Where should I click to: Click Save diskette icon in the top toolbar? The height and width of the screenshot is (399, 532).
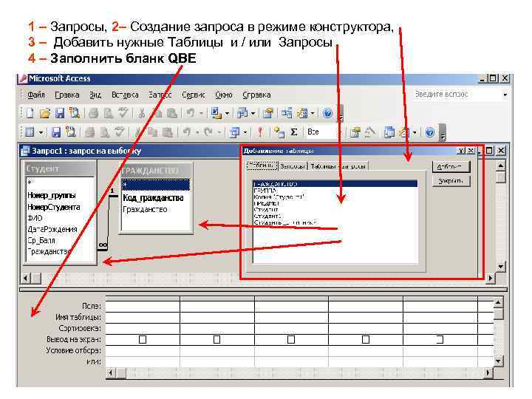tap(60, 113)
